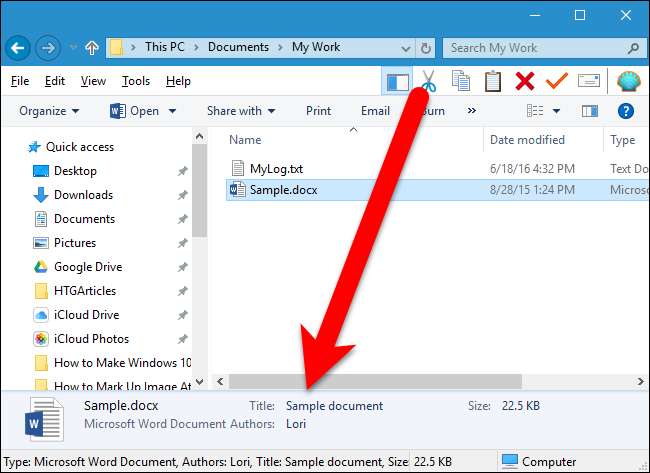
Task: Click the red X Delete icon
Action: (525, 81)
